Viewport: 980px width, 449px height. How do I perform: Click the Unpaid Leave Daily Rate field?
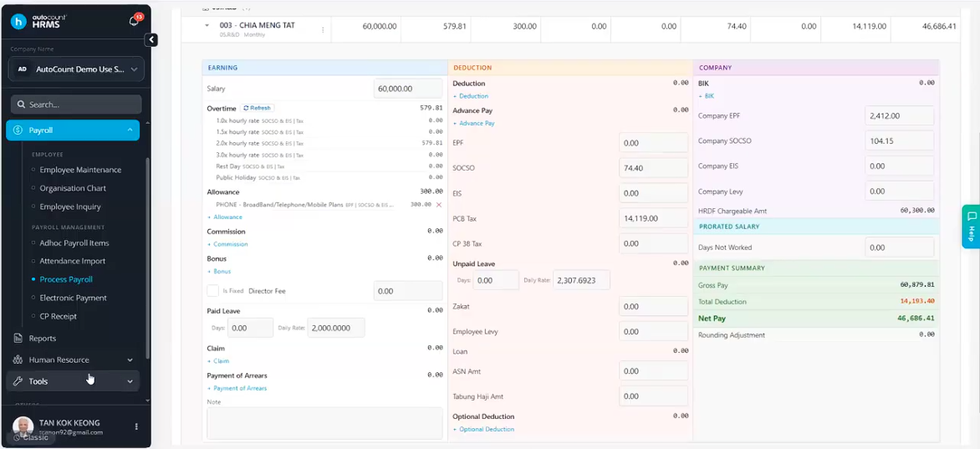tap(581, 280)
